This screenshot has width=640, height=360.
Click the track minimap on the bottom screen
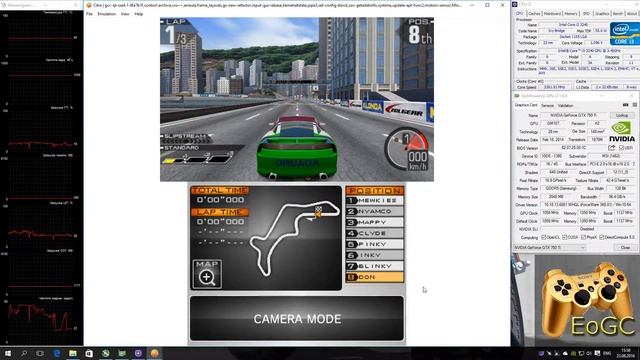(295, 238)
